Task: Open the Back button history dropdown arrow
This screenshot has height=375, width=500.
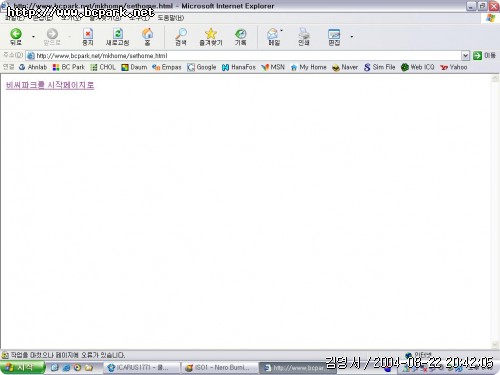Action: [x=33, y=36]
